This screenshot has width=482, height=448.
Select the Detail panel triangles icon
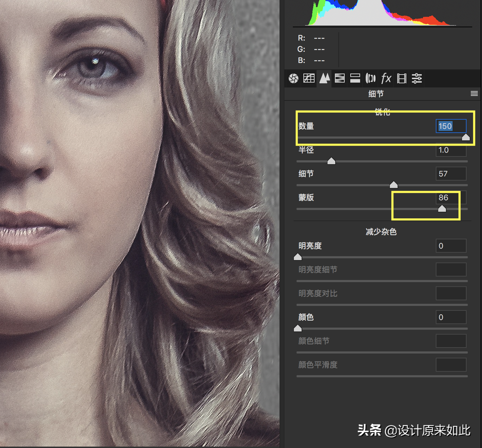tap(325, 78)
